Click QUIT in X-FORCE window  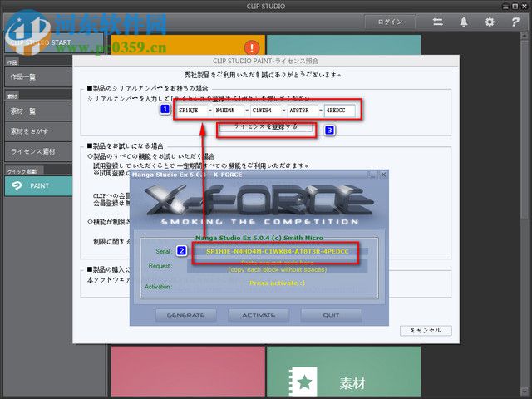331,315
